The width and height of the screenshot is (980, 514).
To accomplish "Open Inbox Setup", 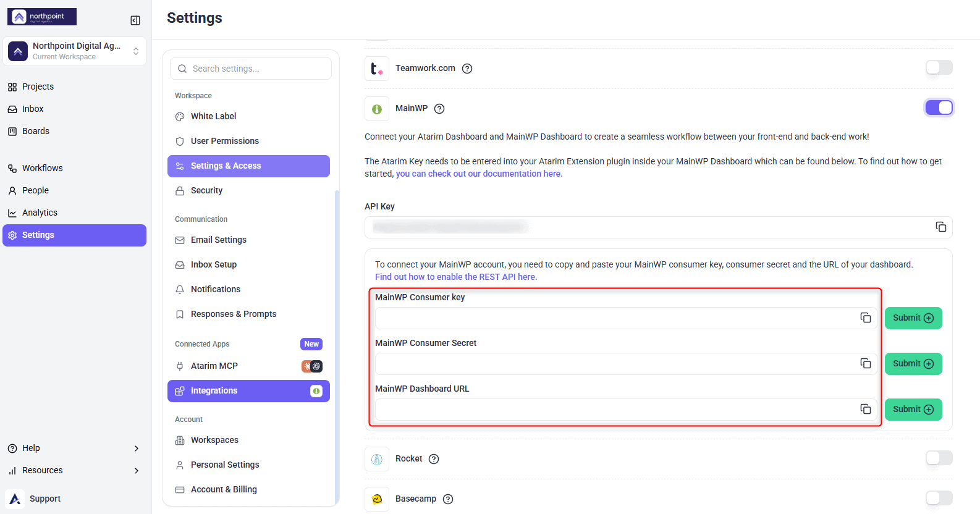I will 248,265.
